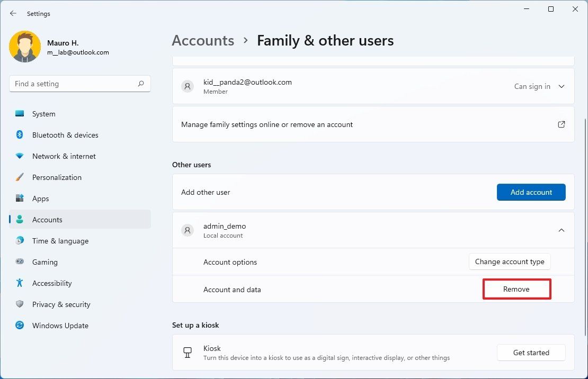
Task: Remove the admin_demo account and data
Action: click(x=516, y=289)
